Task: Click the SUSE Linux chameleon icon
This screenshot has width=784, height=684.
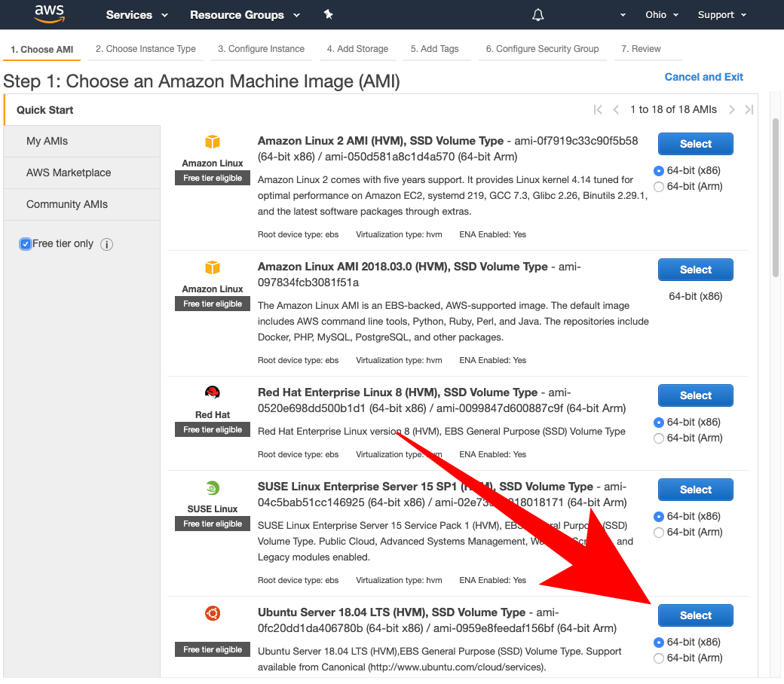Action: [213, 487]
